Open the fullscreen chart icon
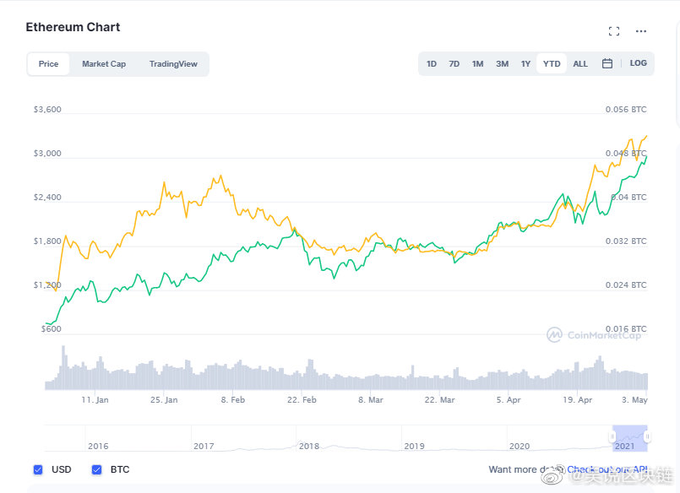680x493 pixels. (614, 31)
